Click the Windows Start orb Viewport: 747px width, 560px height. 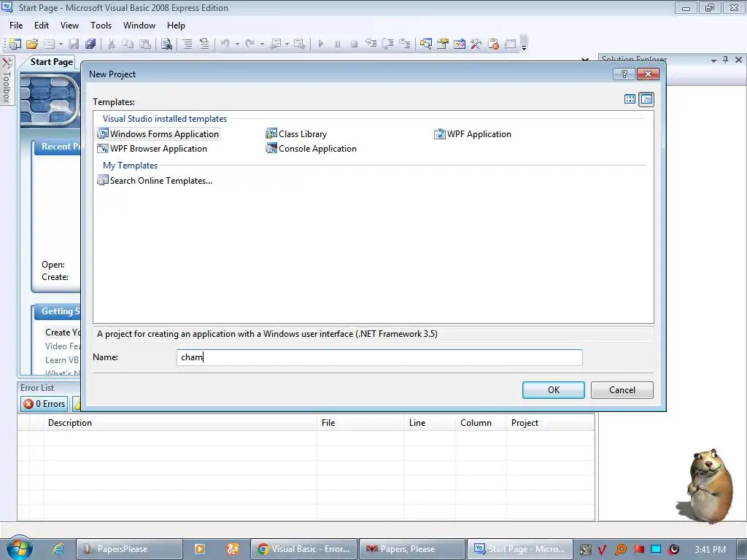pyautogui.click(x=19, y=548)
